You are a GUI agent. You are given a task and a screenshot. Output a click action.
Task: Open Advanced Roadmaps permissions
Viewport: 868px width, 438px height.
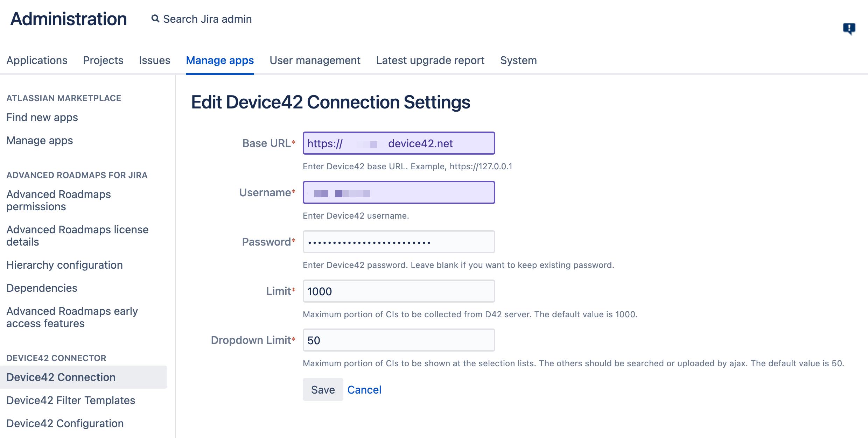coord(59,200)
